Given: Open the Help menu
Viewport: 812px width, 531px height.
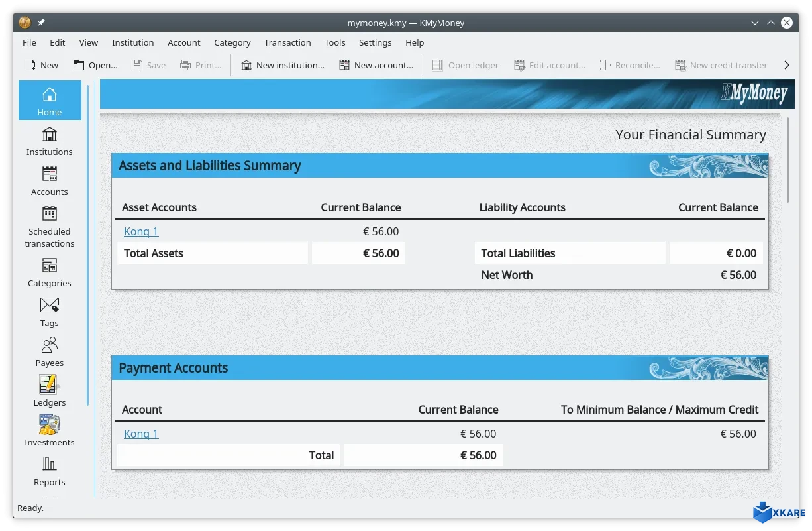Looking at the screenshot, I should [x=415, y=42].
